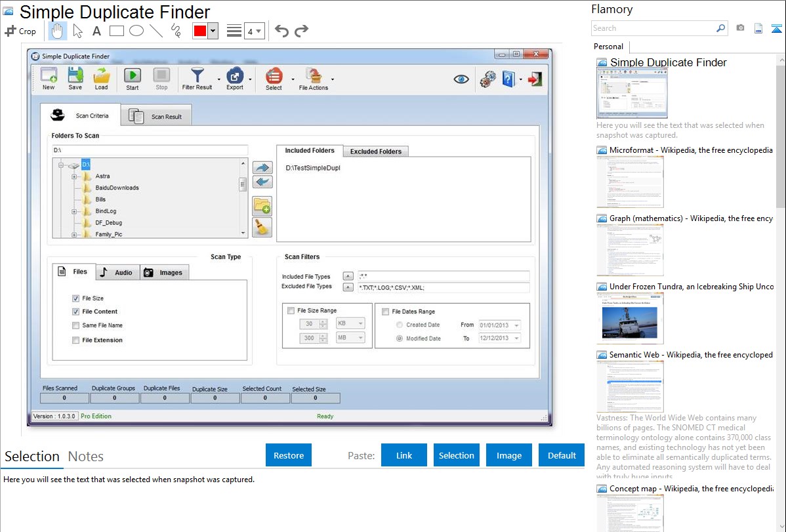
Task: Open settings gears icon
Action: click(487, 79)
